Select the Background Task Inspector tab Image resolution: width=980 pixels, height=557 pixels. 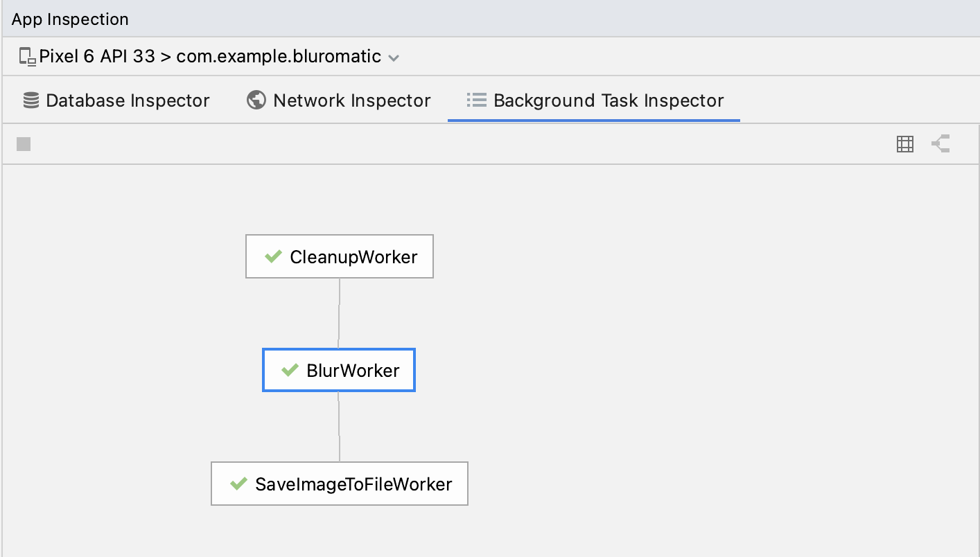[608, 100]
